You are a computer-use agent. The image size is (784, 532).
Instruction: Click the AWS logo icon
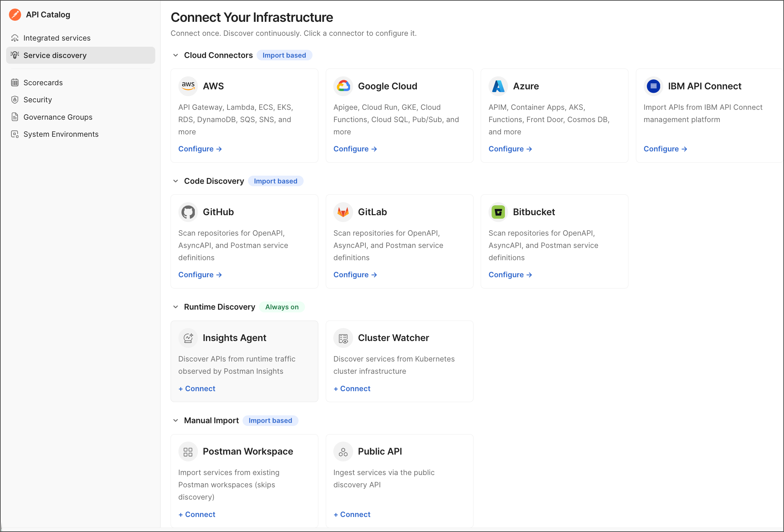tap(188, 86)
